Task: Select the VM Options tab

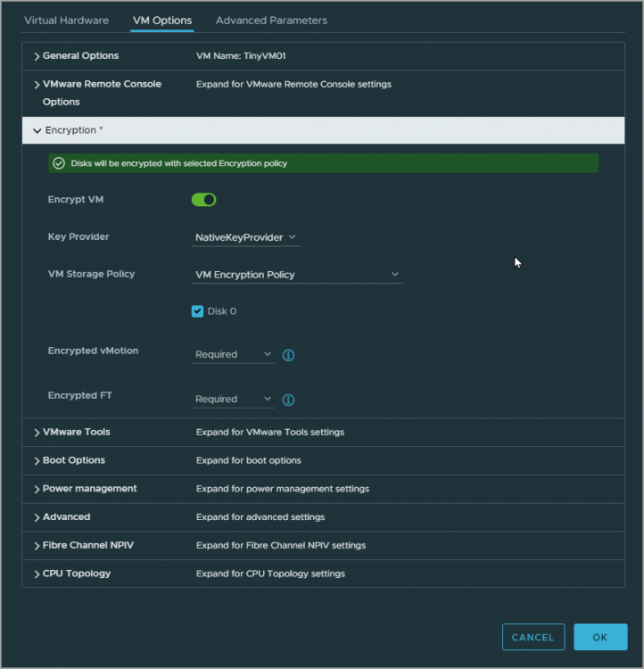Action: pyautogui.click(x=162, y=21)
